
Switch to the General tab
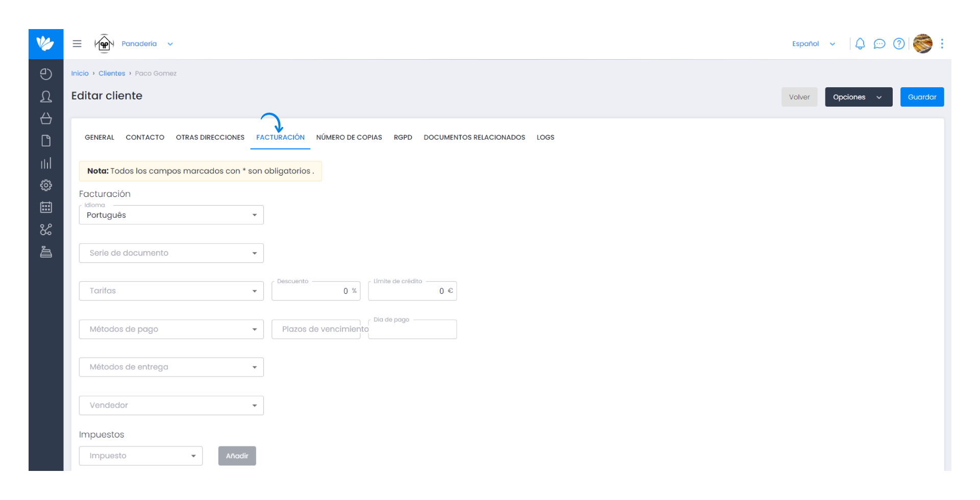point(100,137)
